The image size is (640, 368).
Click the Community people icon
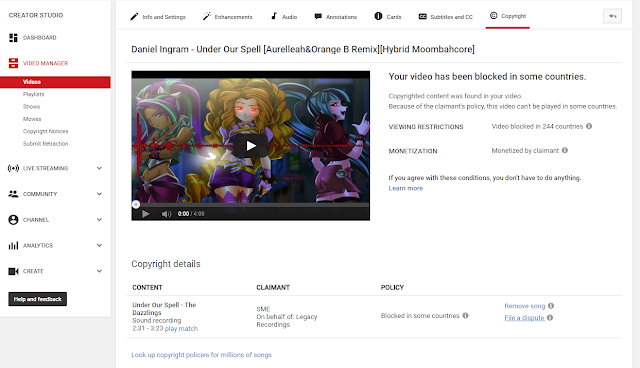click(x=13, y=194)
